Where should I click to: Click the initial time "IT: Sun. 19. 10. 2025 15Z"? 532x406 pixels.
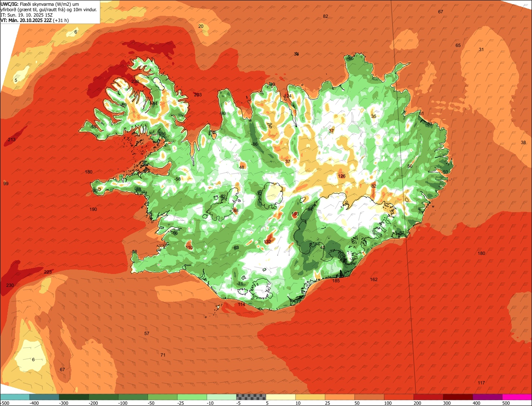point(27,15)
